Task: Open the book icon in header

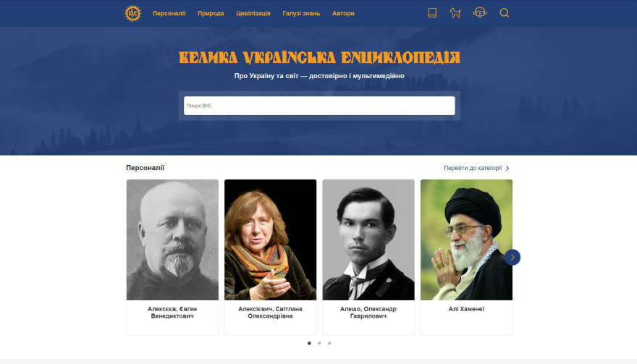Action: click(432, 13)
